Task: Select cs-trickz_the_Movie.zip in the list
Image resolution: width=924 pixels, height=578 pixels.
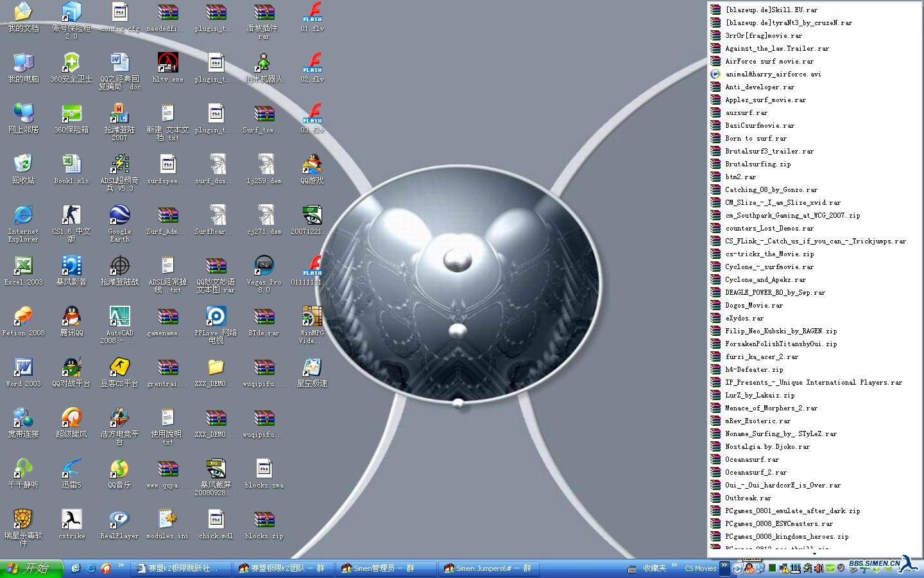Action: (814, 254)
